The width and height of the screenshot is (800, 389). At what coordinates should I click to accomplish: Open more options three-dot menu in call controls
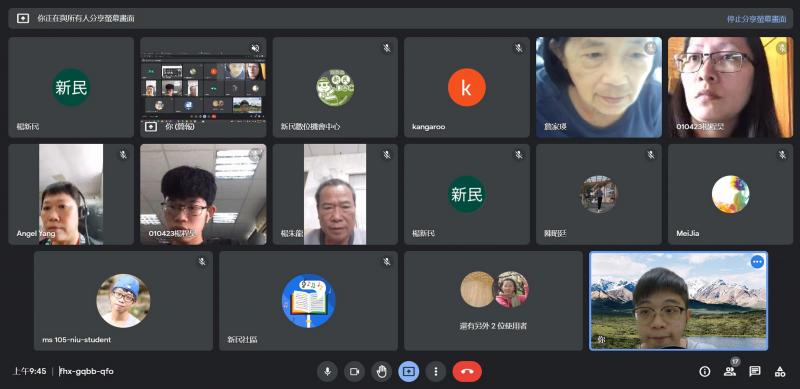[436, 372]
